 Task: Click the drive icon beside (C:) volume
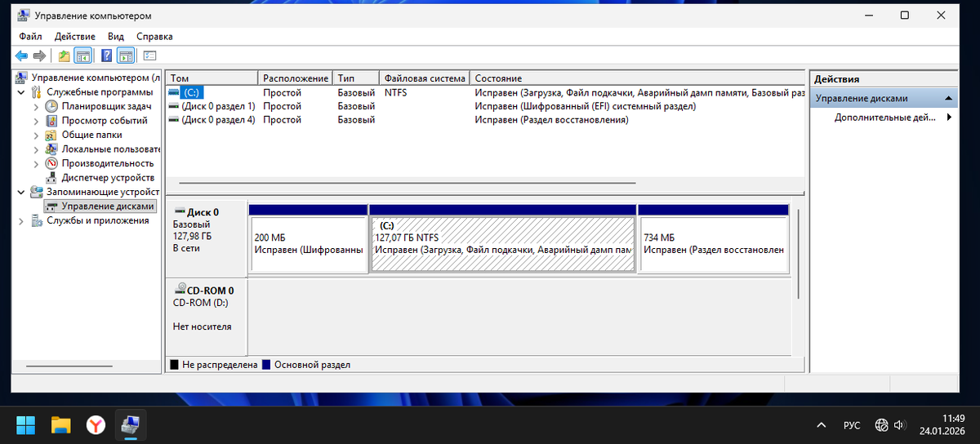tap(173, 92)
